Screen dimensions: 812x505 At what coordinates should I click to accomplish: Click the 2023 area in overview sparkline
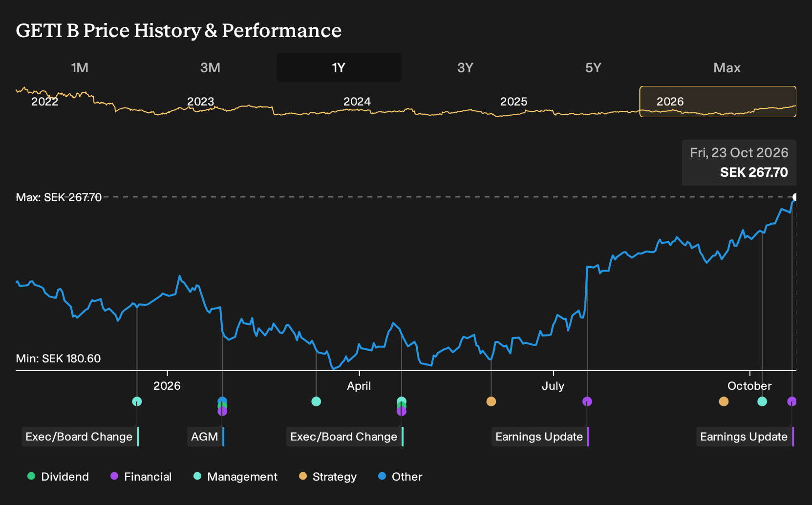tap(201, 102)
